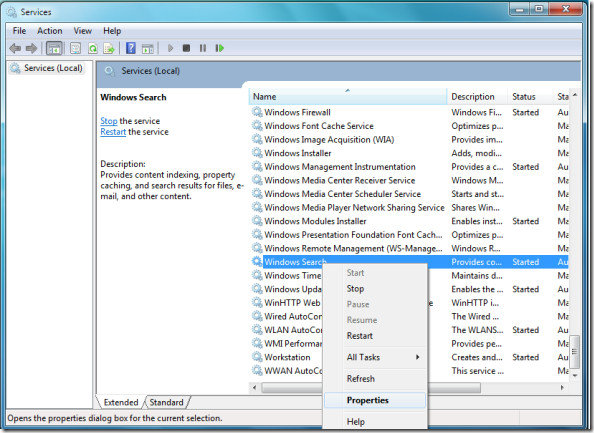This screenshot has width=594, height=433.
Task: Click the Pause Service toolbar icon
Action: click(203, 48)
